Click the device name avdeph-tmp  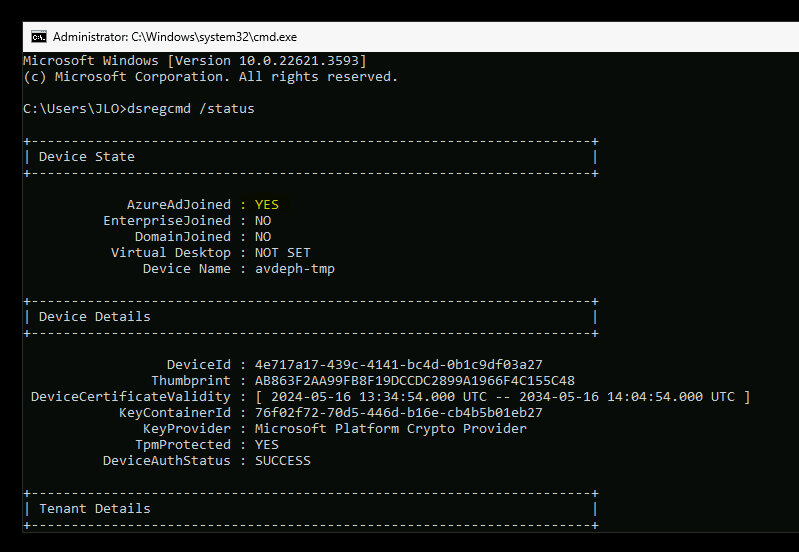(x=295, y=269)
